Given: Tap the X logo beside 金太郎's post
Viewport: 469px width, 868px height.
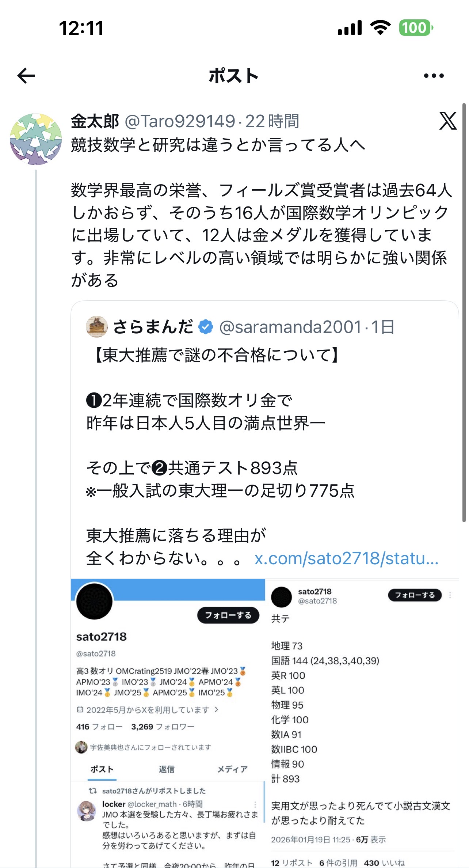Looking at the screenshot, I should click(x=448, y=121).
